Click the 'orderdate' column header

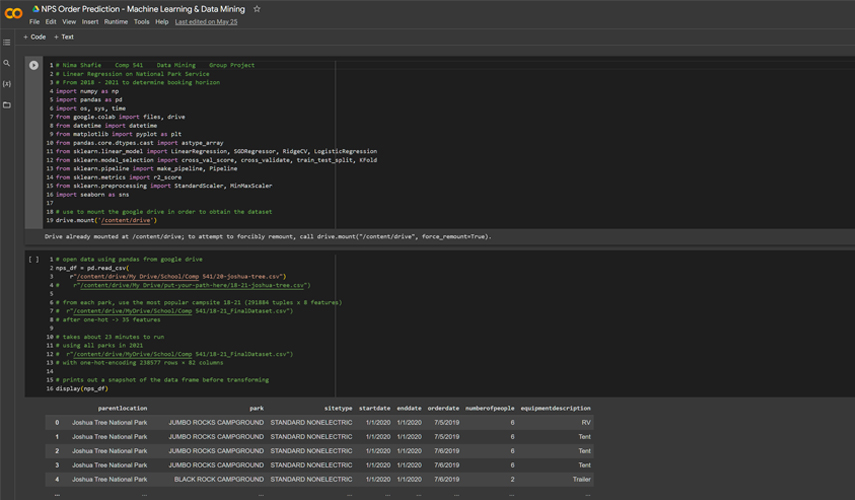point(443,408)
